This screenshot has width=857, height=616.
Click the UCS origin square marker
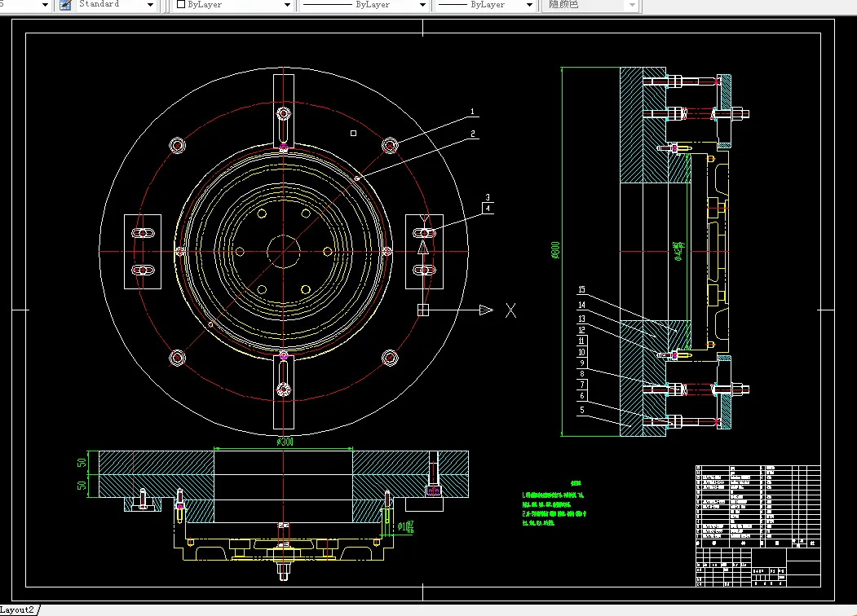pos(423,310)
